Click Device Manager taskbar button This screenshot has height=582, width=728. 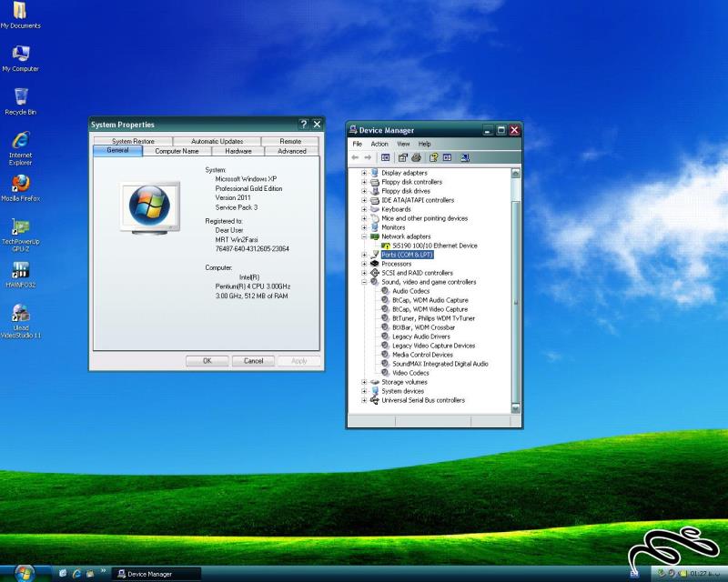point(157,574)
